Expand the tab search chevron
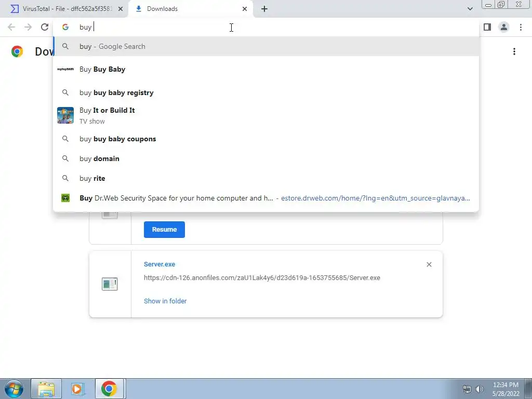The image size is (532, 399). (470, 9)
